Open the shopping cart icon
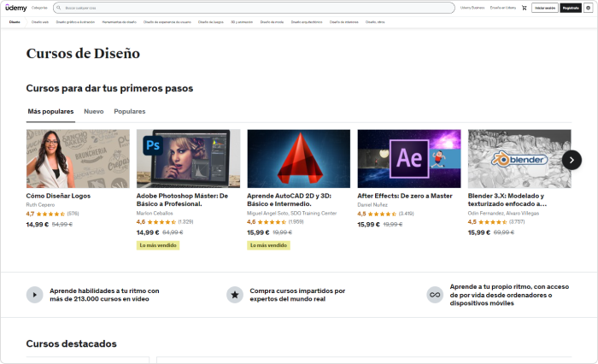The width and height of the screenshot is (598, 364). (525, 8)
